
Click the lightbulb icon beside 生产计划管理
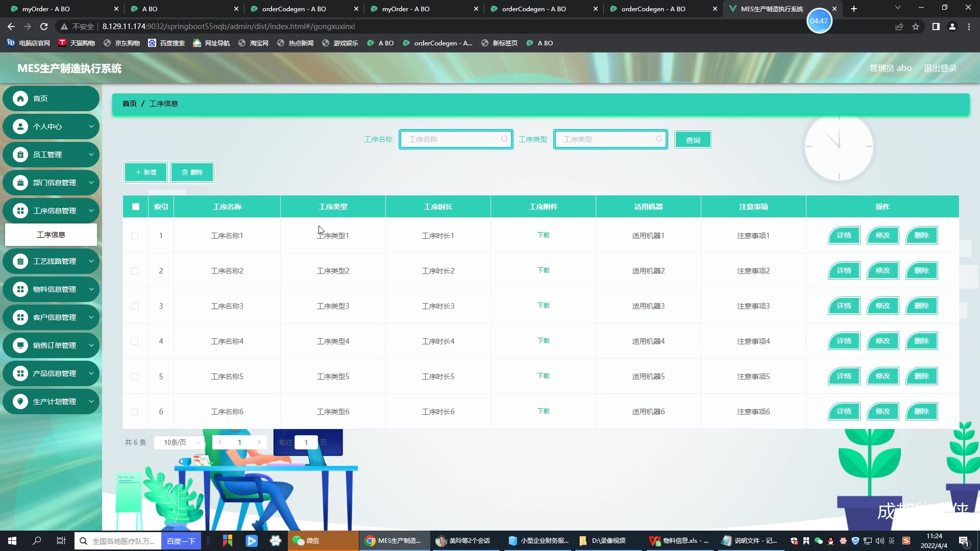[x=20, y=402]
